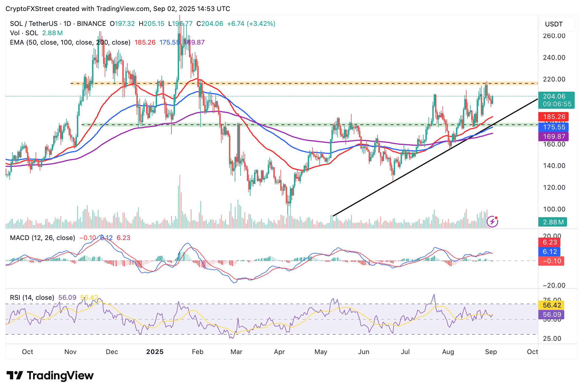The width and height of the screenshot is (583, 392).
Task: Click the purple 169.87 EMA price label
Action: pyautogui.click(x=554, y=137)
